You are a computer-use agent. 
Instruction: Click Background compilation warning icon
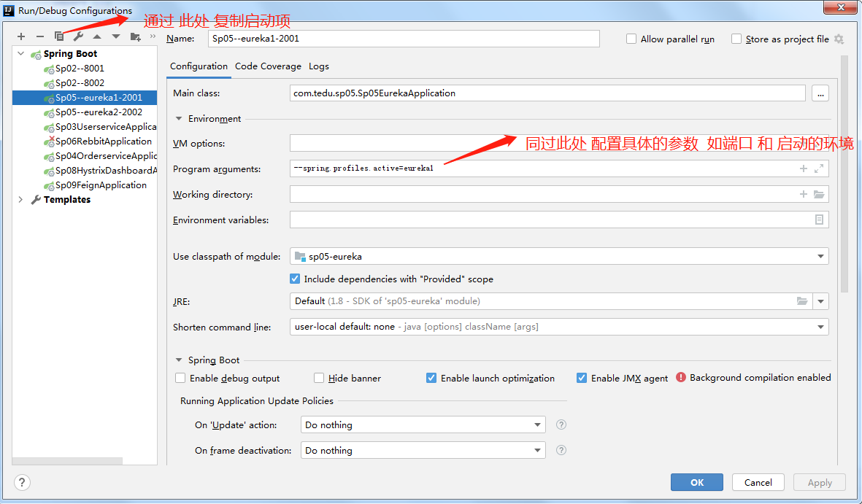680,378
